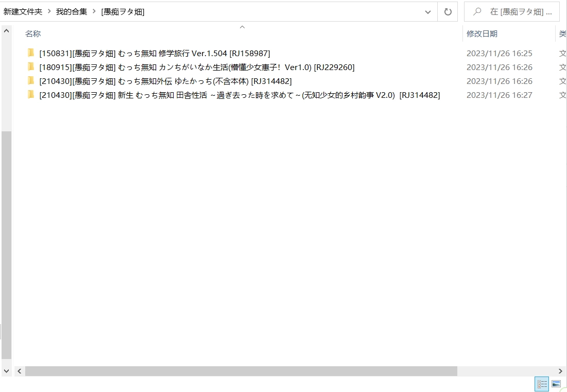The width and height of the screenshot is (567, 392).
Task: Sort by 修改日期 column header
Action: [482, 33]
